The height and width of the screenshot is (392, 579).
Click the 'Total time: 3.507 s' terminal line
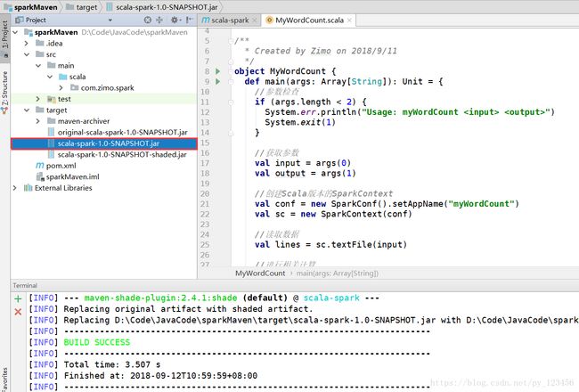coord(112,364)
